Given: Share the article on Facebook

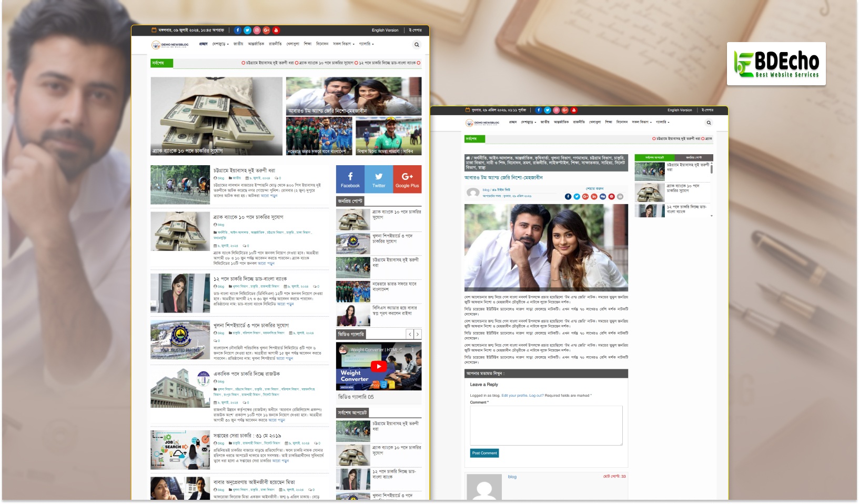Looking at the screenshot, I should tap(568, 196).
